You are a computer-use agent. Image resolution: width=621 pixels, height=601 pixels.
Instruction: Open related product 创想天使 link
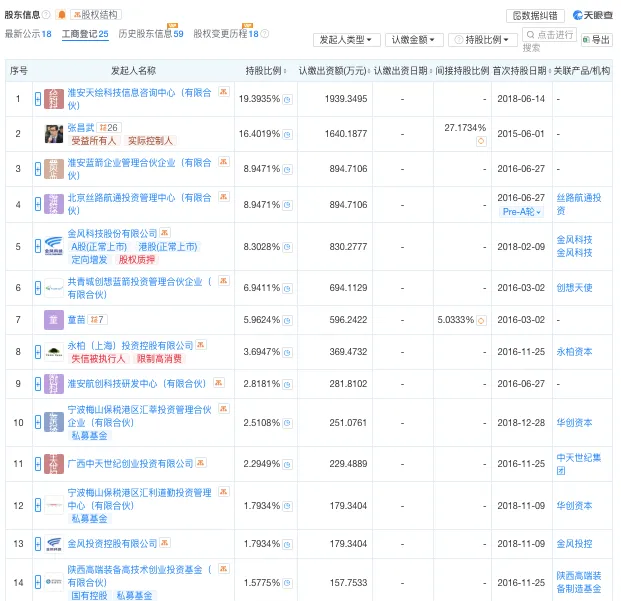coord(574,288)
